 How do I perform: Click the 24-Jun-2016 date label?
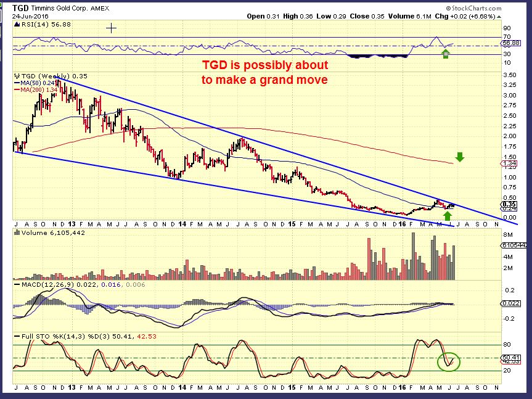[x=31, y=16]
